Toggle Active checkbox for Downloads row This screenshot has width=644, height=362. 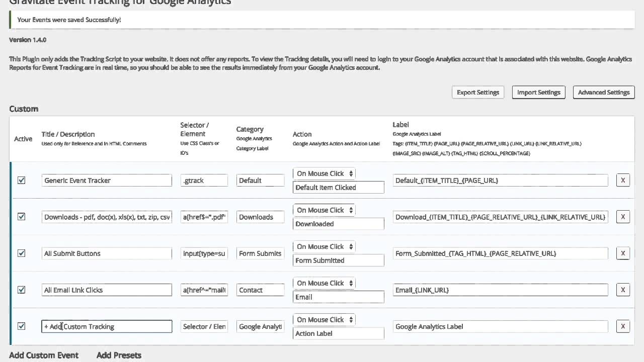click(22, 217)
